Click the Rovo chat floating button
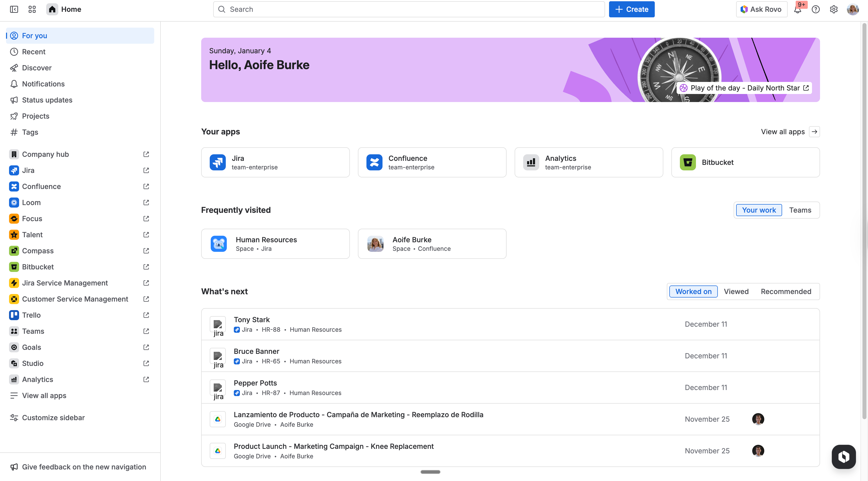Image resolution: width=868 pixels, height=481 pixels. 843,456
